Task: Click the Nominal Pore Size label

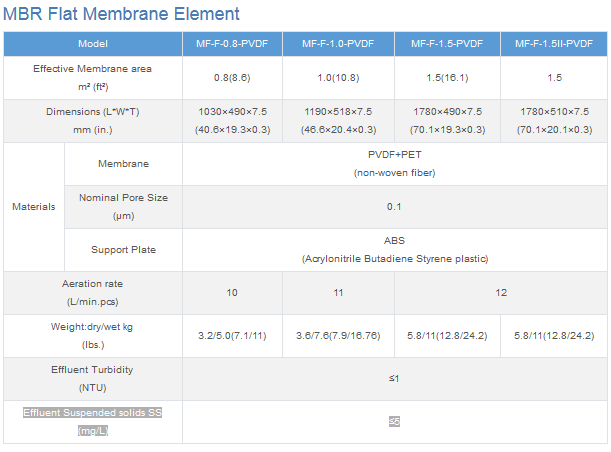Action: [x=123, y=206]
